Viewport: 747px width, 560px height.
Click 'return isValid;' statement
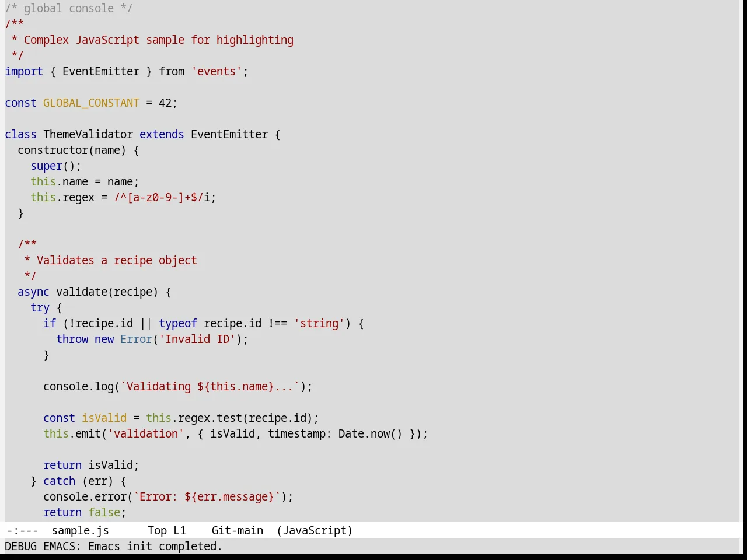[x=91, y=465]
